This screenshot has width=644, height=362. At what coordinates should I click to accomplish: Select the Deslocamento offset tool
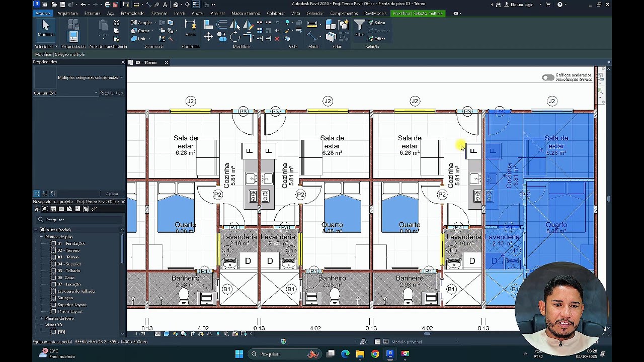point(222,24)
